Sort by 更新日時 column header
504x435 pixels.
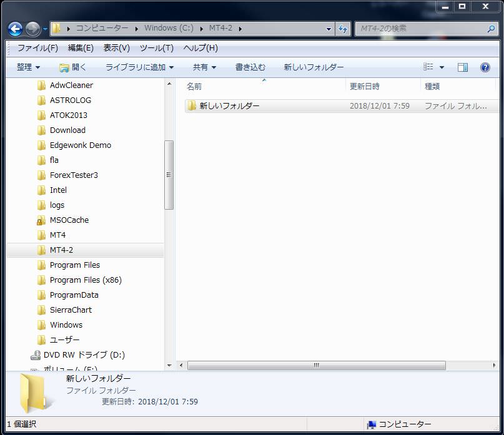[365, 87]
